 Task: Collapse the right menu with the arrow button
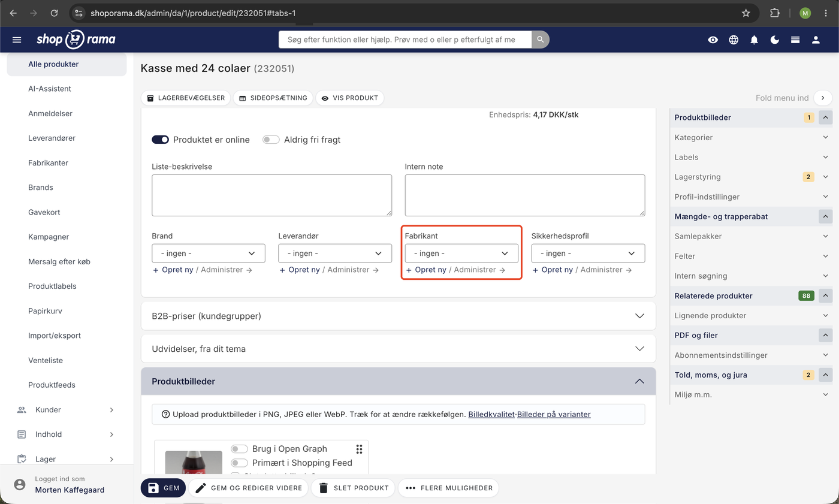point(823,98)
